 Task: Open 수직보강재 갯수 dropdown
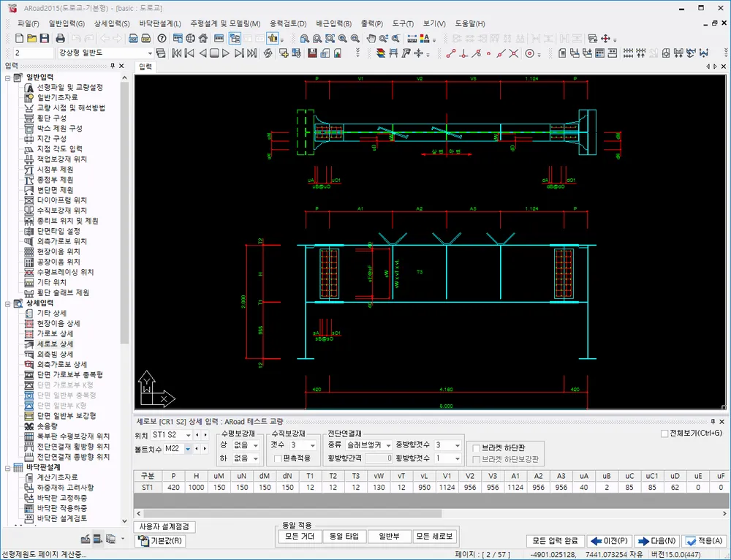coord(312,445)
